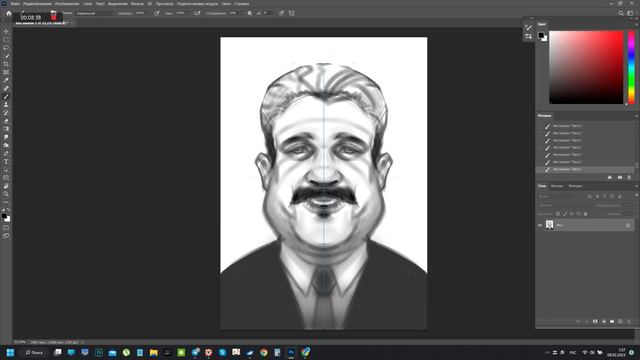Toggle airbrush mode in options bar
The width and height of the screenshot is (640, 360).
point(198,13)
